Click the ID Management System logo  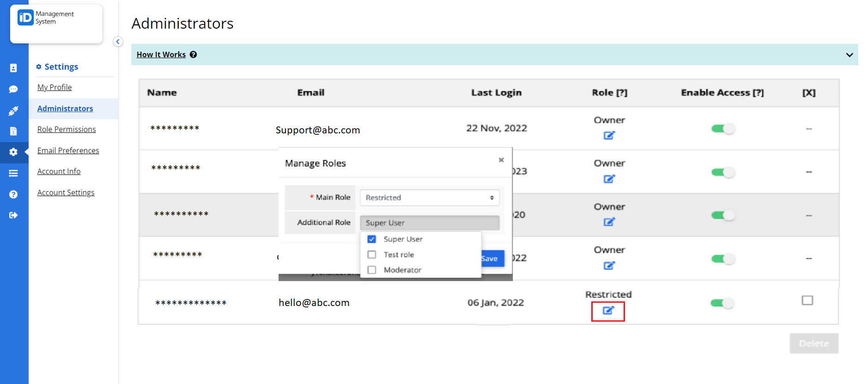point(46,18)
